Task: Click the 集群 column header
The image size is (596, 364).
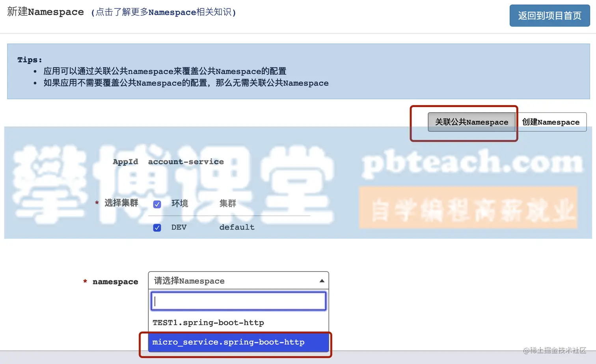Action: [x=228, y=203]
